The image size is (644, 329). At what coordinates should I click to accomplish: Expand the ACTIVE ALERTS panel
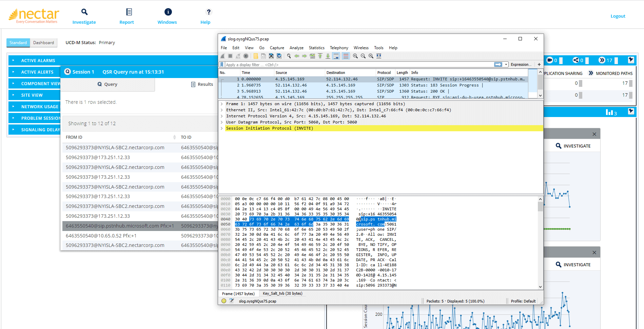(34, 72)
